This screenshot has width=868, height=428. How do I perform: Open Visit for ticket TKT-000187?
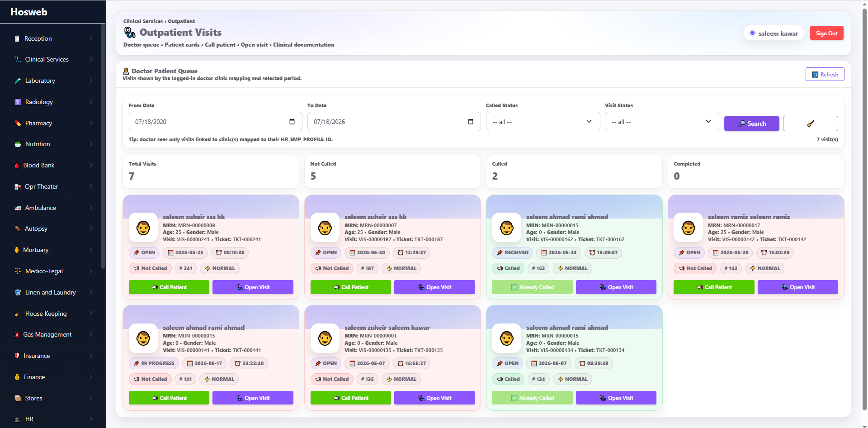pos(434,287)
